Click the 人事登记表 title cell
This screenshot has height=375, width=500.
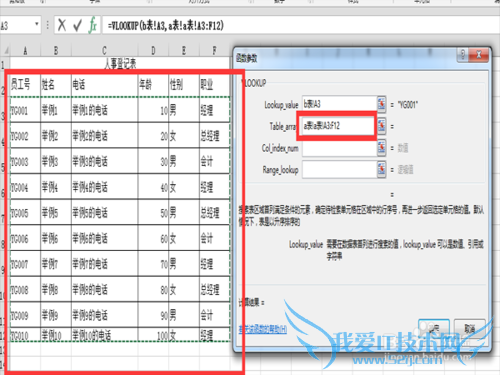tap(120, 63)
